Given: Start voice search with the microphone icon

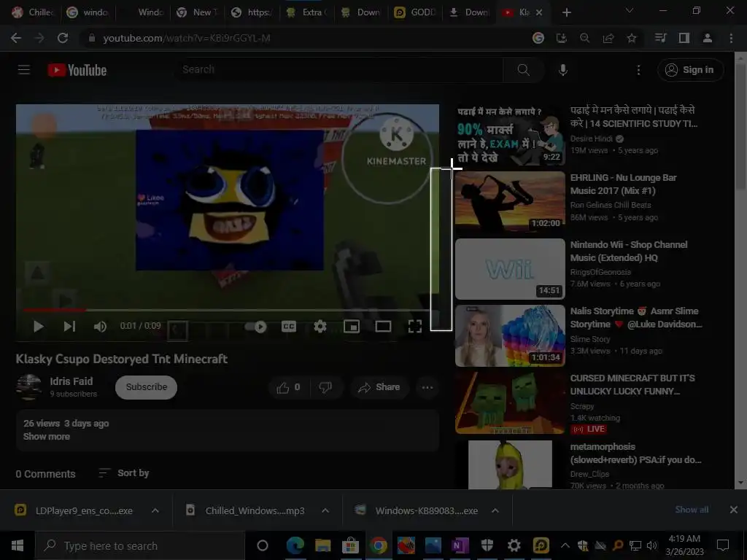Looking at the screenshot, I should click(x=562, y=70).
